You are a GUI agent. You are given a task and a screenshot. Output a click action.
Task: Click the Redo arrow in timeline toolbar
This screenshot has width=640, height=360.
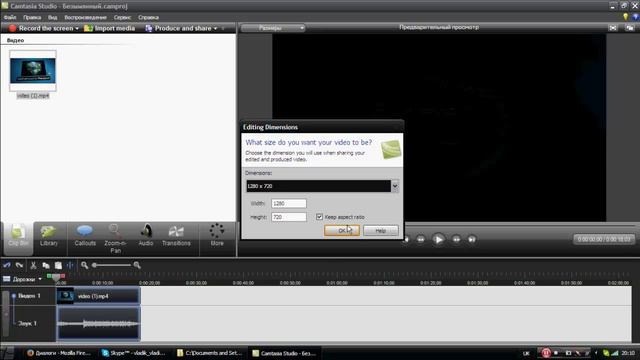pyautogui.click(x=19, y=265)
